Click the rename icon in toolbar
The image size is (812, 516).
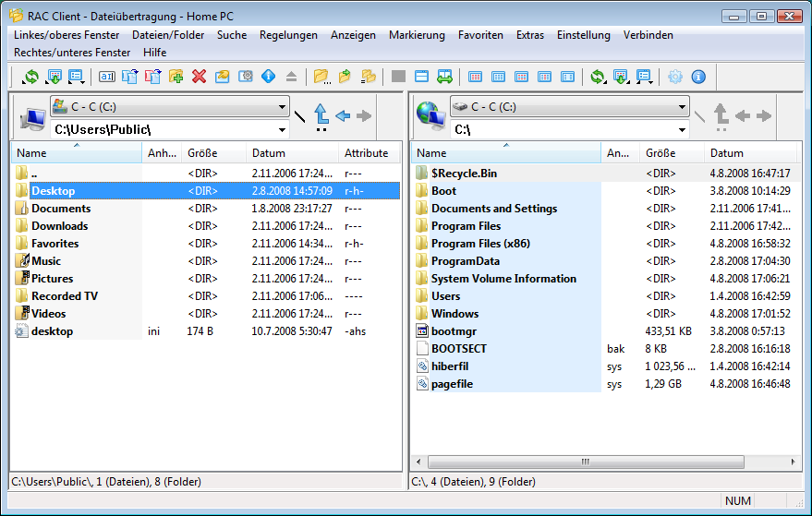click(x=106, y=77)
